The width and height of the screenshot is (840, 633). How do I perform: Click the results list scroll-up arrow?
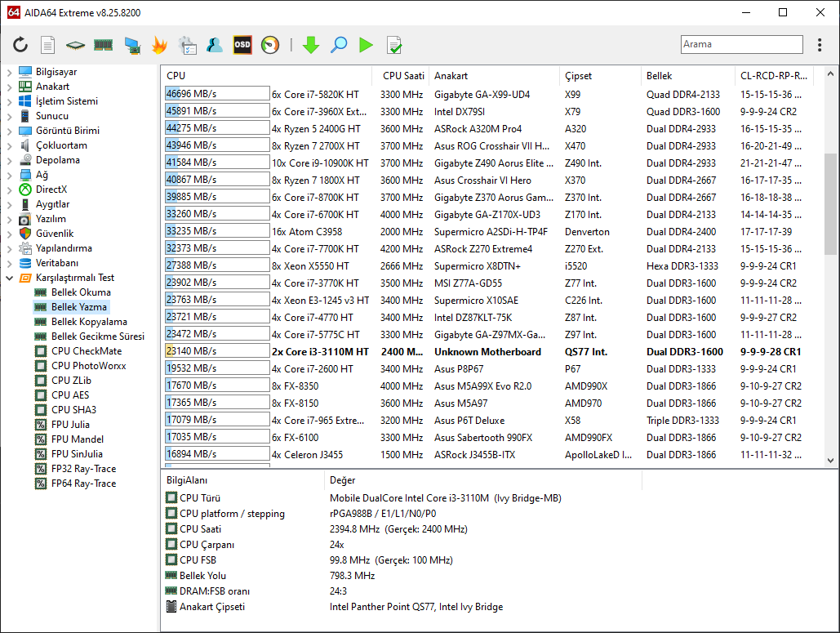coord(830,74)
